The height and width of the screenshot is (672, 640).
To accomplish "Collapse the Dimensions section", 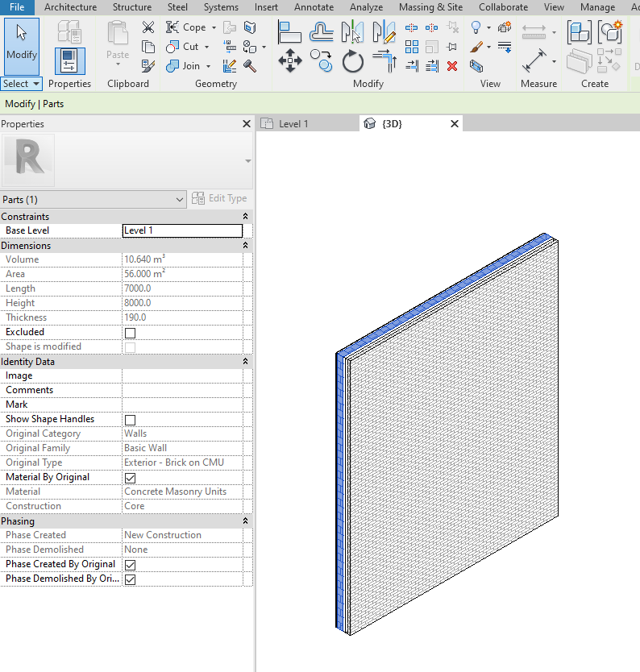I will (245, 245).
